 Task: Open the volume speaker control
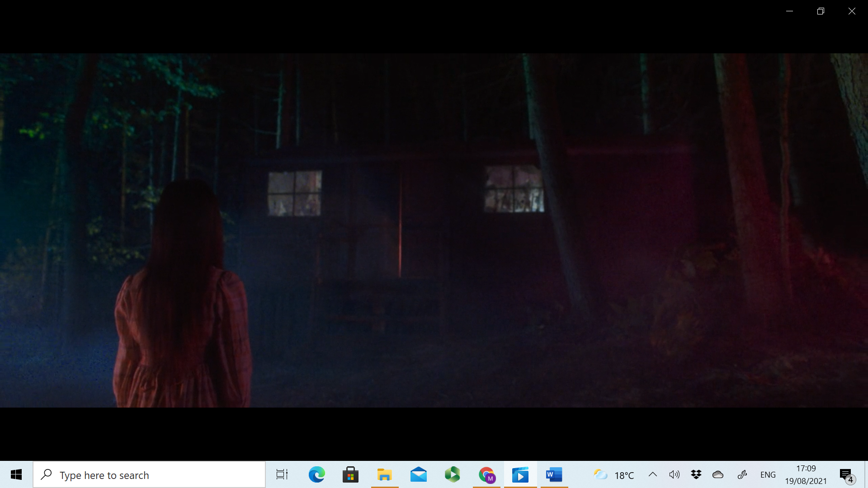click(x=674, y=474)
